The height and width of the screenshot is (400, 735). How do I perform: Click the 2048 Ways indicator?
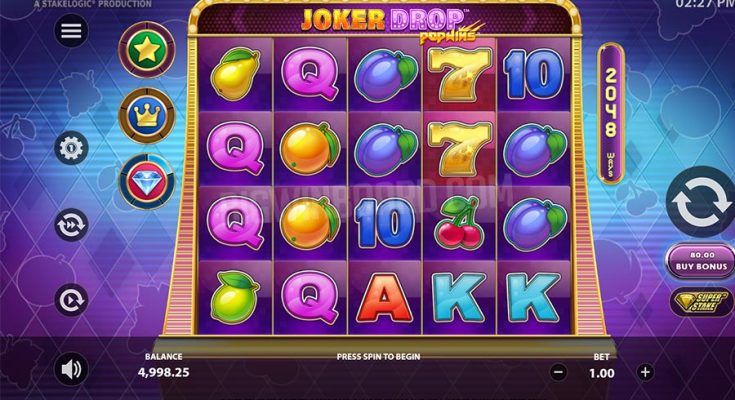(611, 113)
